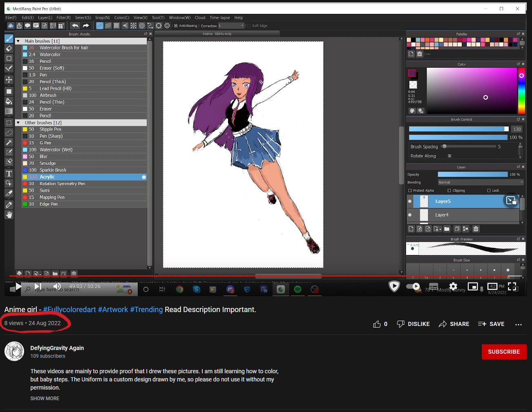Add a layer folder in the Layer panel
Image resolution: width=532 pixels, height=412 pixels.
447,229
